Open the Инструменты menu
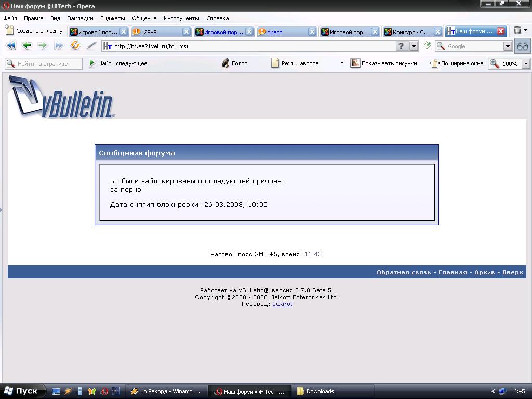532x399 pixels. click(181, 18)
